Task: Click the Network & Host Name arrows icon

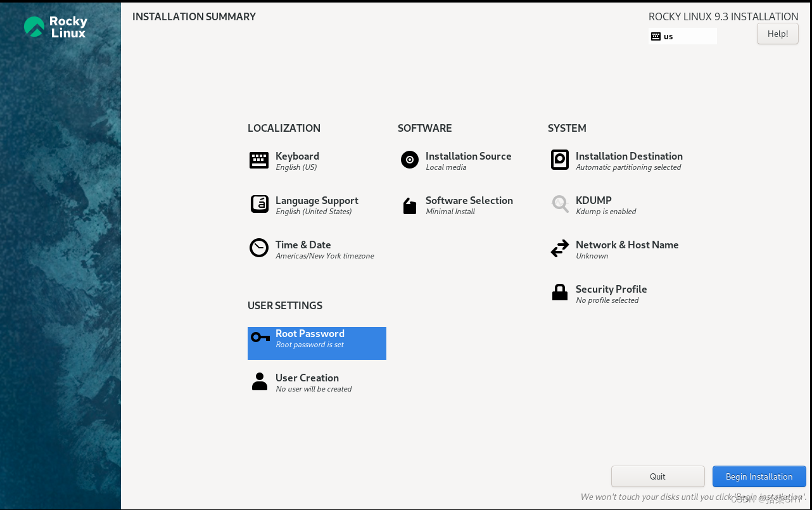Action: [560, 249]
